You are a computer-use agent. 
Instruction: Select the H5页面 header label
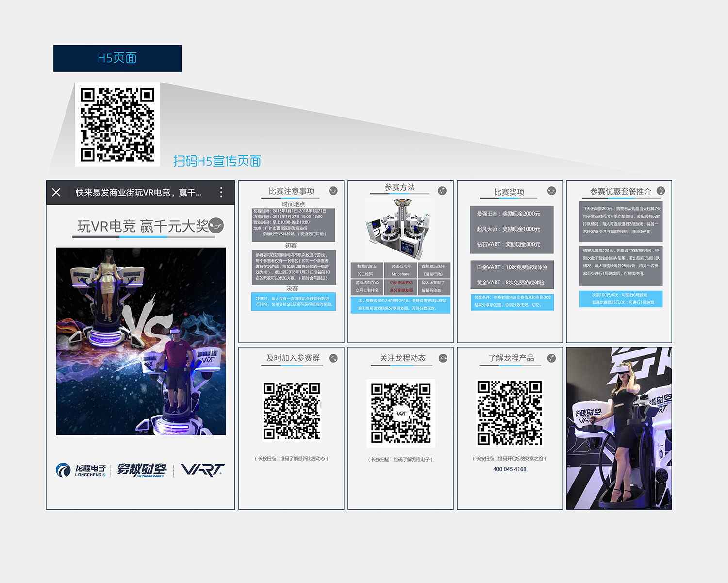pos(117,58)
